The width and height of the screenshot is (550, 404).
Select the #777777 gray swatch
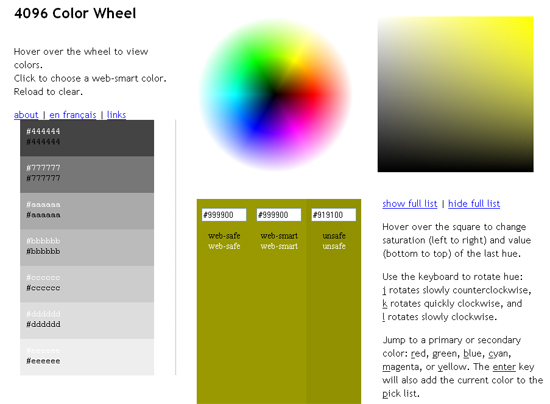click(x=87, y=175)
